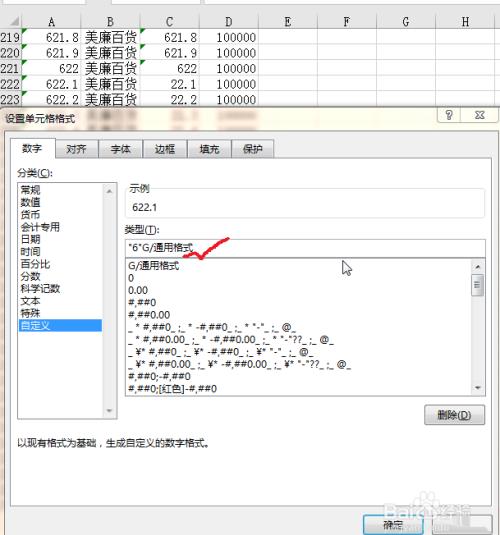This screenshot has height=535, width=500.
Task: Select column B header
Action: click(110, 22)
